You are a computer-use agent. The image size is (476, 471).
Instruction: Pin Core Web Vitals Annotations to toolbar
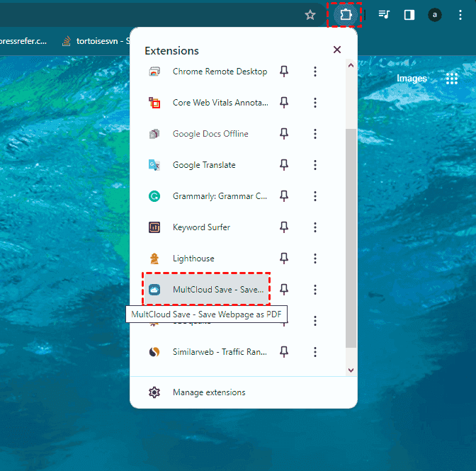click(x=284, y=103)
